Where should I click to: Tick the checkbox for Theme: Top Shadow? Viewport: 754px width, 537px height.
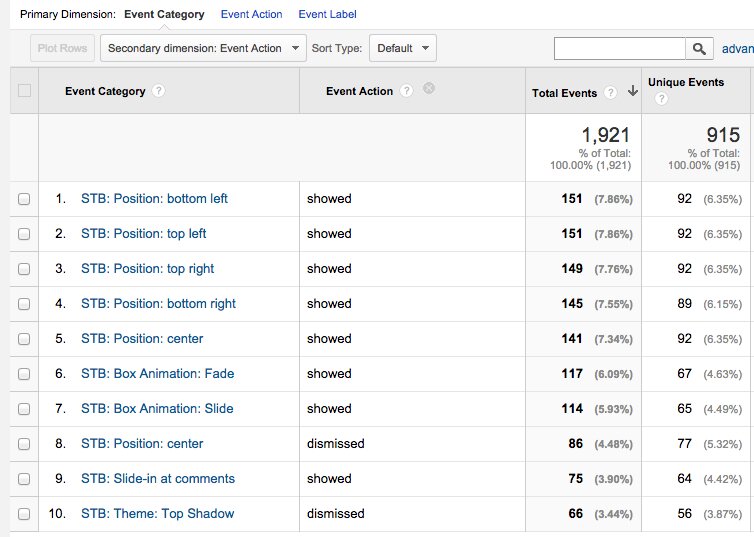pos(25,514)
